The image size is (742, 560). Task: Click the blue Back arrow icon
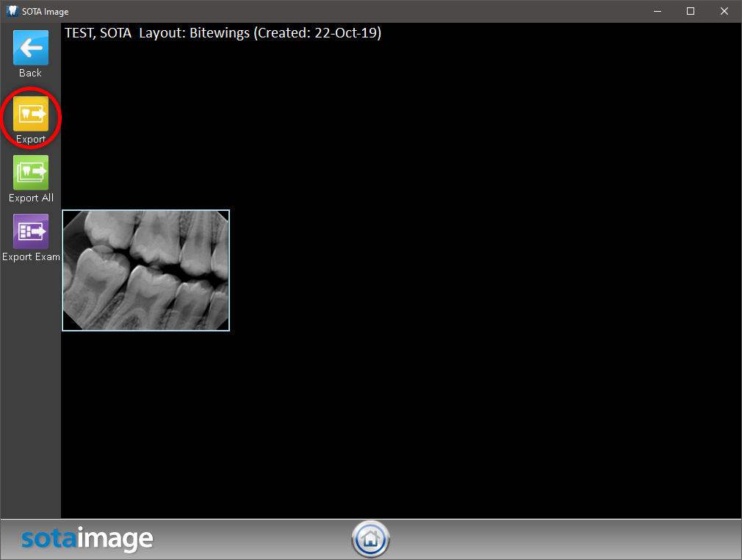30,48
